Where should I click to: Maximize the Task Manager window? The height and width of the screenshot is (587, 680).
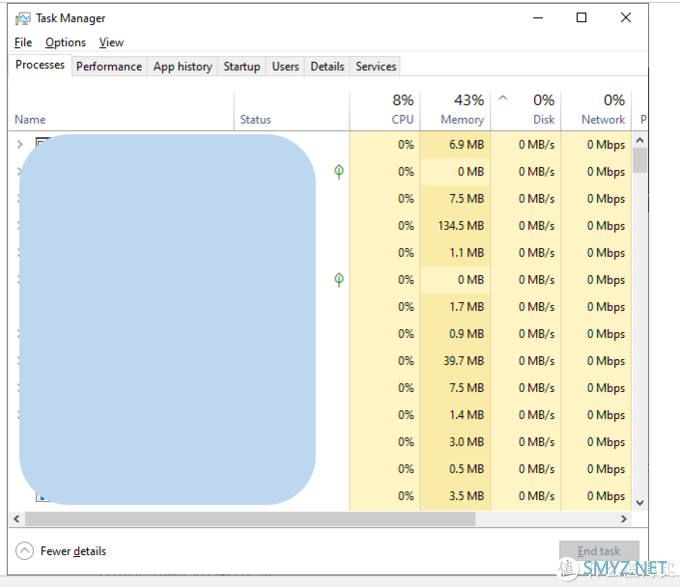[x=581, y=18]
